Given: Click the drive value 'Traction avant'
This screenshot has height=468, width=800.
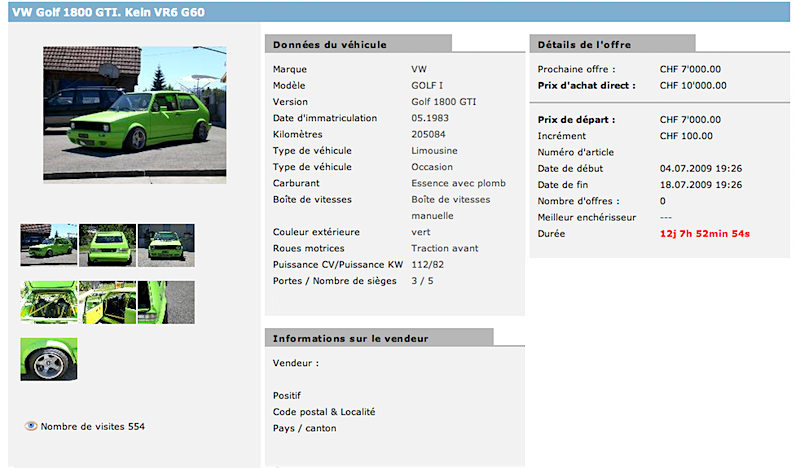Looking at the screenshot, I should [445, 249].
